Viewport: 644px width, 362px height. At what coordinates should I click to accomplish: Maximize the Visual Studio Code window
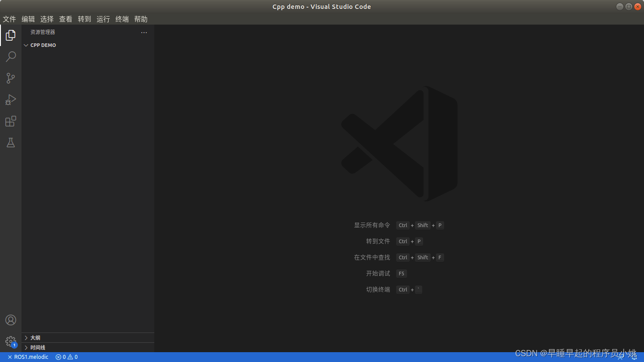(629, 6)
